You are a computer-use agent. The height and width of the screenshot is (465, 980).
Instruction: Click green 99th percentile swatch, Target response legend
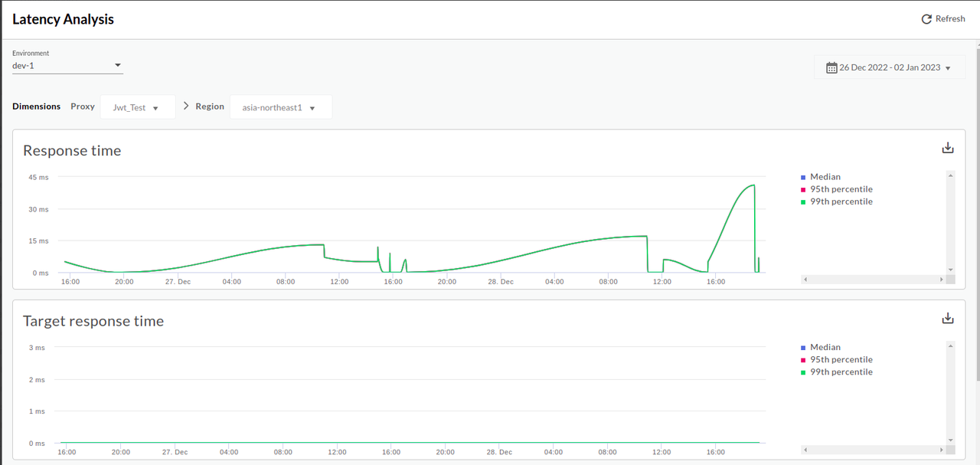click(x=802, y=372)
